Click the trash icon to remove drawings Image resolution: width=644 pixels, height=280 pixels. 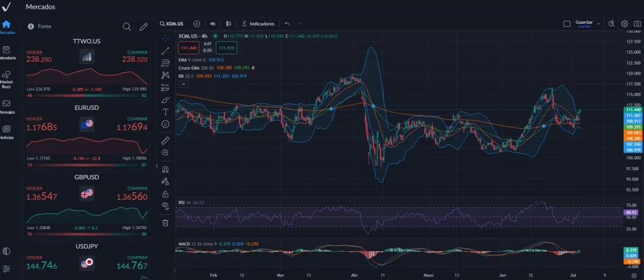(165, 223)
